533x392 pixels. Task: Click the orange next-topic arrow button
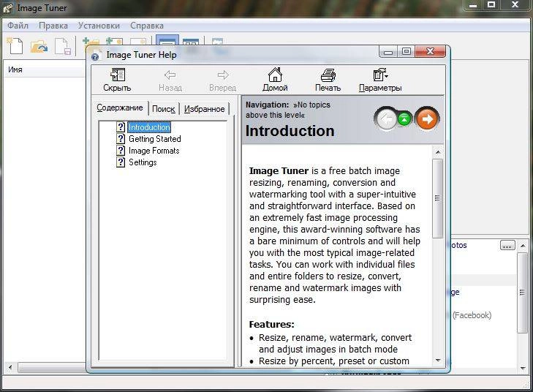[x=427, y=119]
